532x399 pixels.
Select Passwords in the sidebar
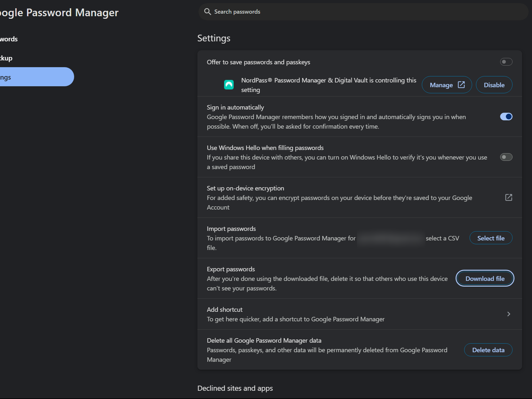coord(9,39)
